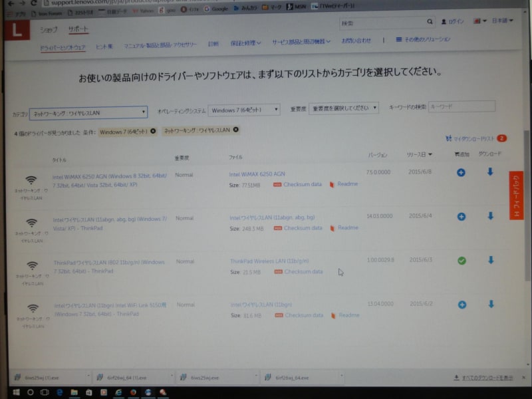
Task: Open Task View on taskbar
Action: pyautogui.click(x=45, y=392)
